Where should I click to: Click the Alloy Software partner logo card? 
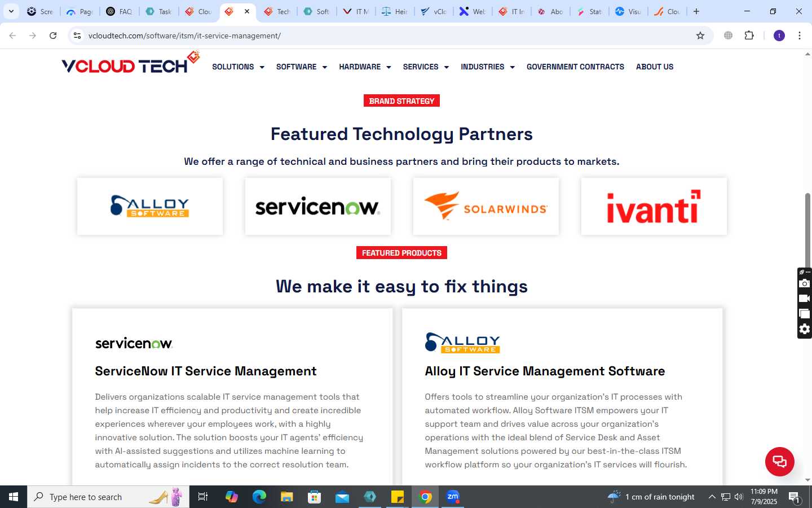click(150, 207)
